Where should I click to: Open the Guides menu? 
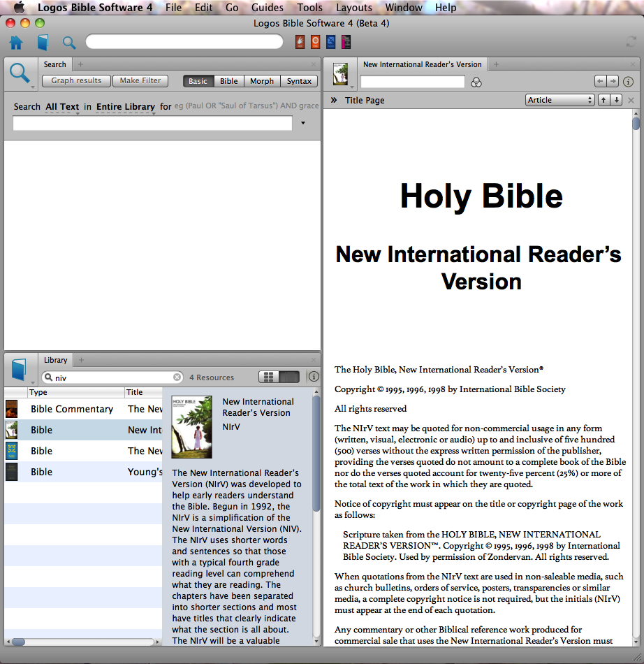pos(268,8)
